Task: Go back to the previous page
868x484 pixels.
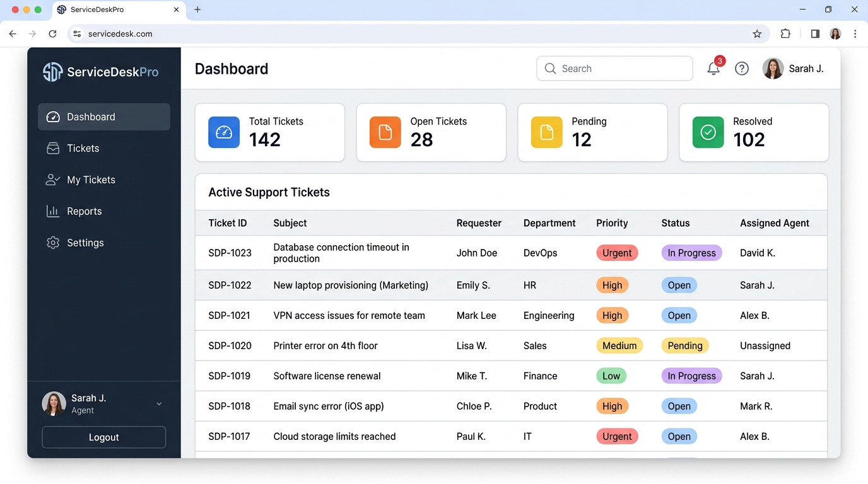Action: (13, 34)
